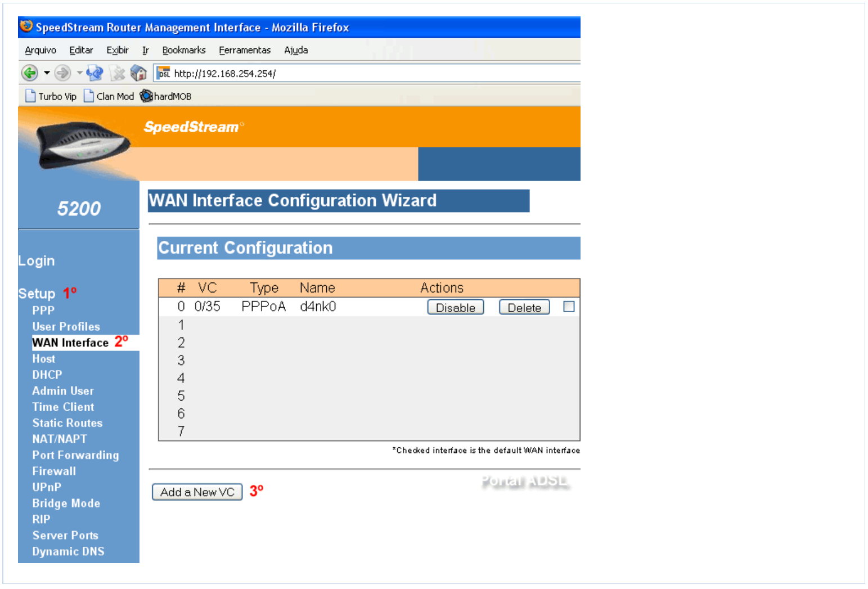The image size is (868, 589).
Task: Go to the PPP setup page
Action: (x=43, y=311)
